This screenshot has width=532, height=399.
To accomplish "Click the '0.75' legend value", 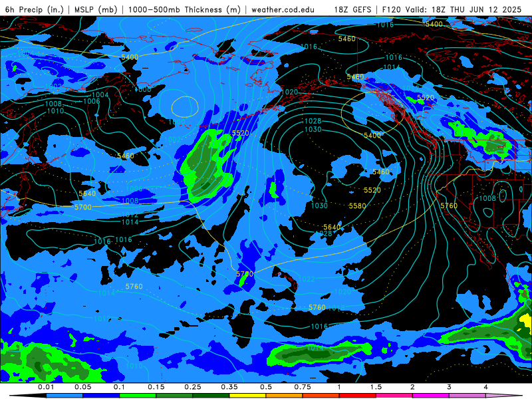I will tap(303, 387).
